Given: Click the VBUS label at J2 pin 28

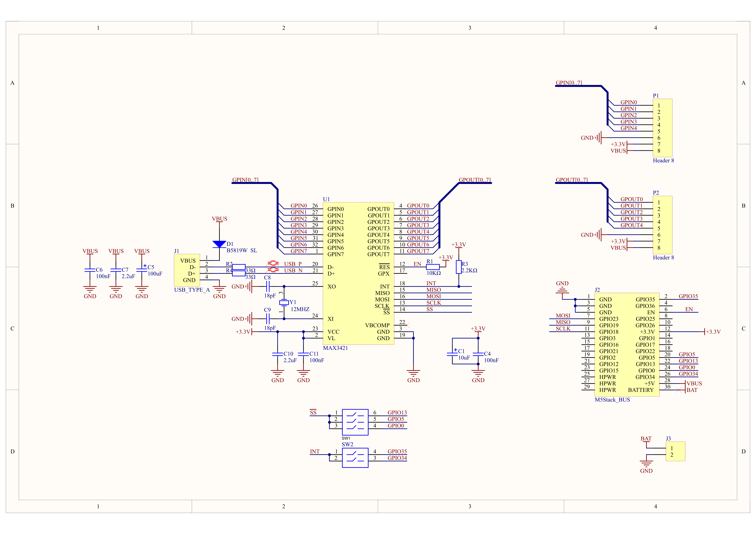Looking at the screenshot, I should [694, 384].
